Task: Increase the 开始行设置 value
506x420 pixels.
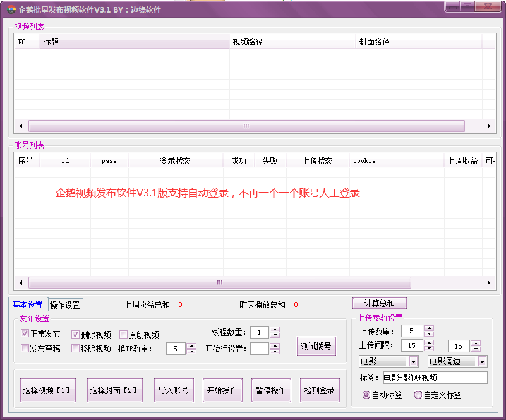Action: (x=275, y=346)
